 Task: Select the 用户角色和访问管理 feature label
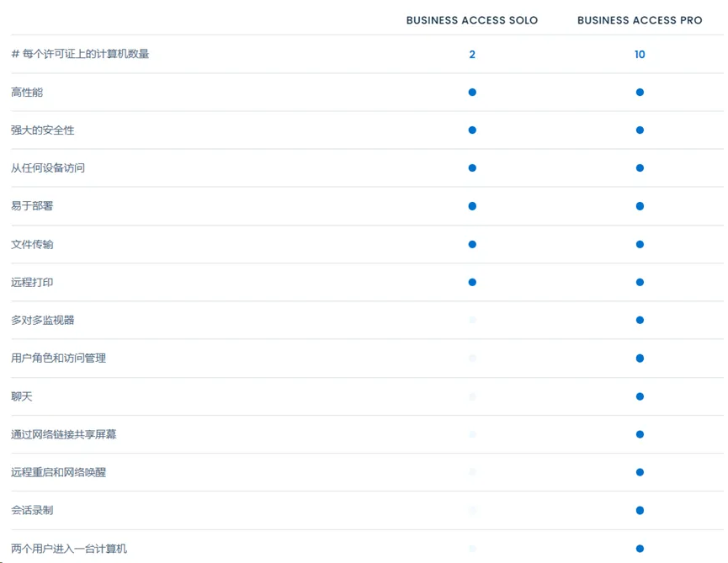[59, 359]
